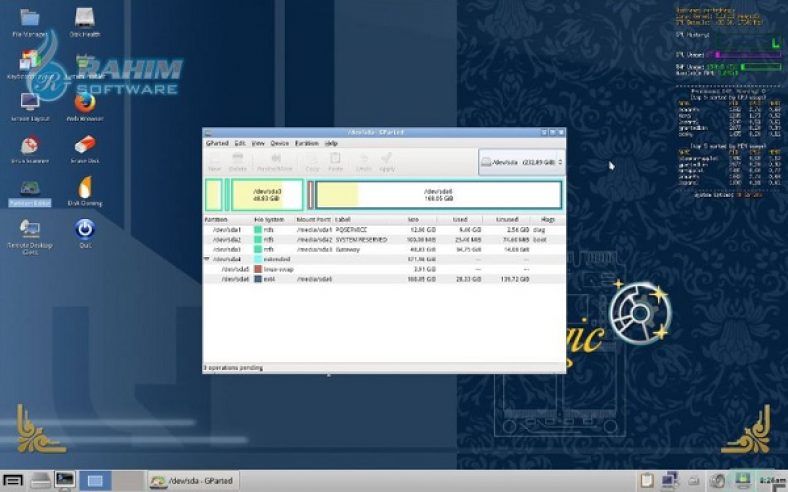This screenshot has width=788, height=492.
Task: Click the Apply all operations checkmark icon
Action: pyautogui.click(x=386, y=162)
